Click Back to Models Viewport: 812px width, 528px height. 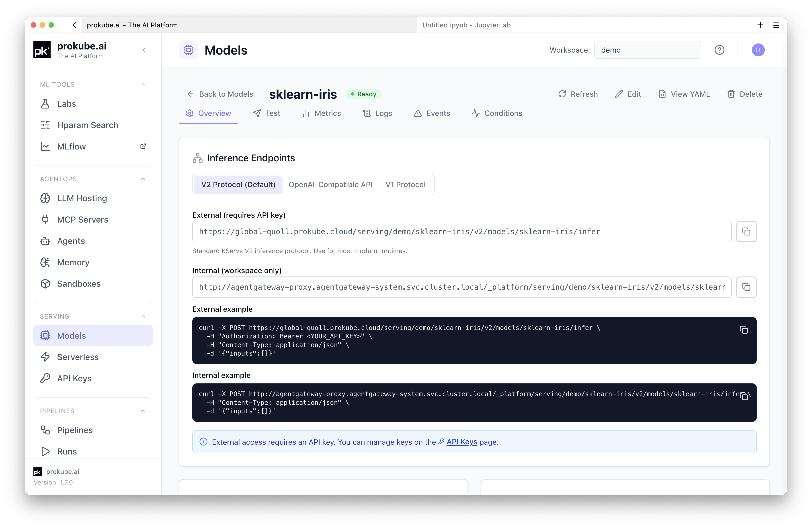[220, 94]
